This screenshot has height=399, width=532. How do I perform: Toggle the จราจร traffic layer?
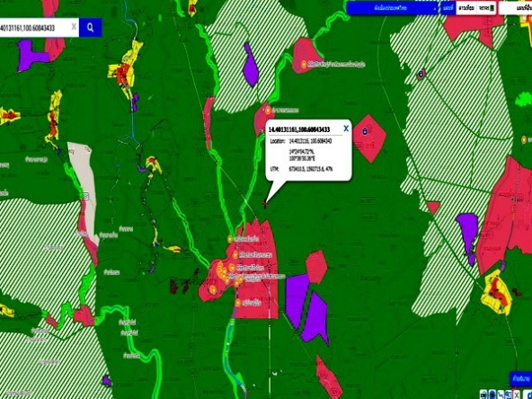[486, 8]
